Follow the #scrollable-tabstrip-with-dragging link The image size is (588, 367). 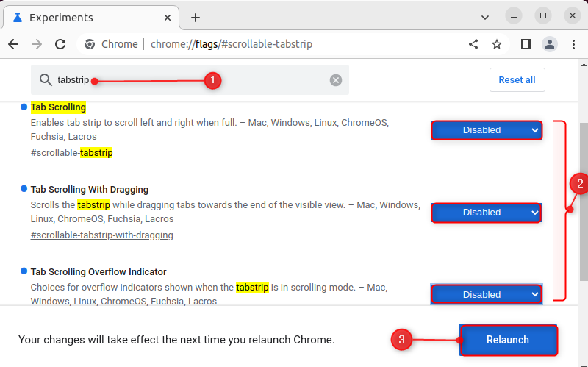[102, 235]
